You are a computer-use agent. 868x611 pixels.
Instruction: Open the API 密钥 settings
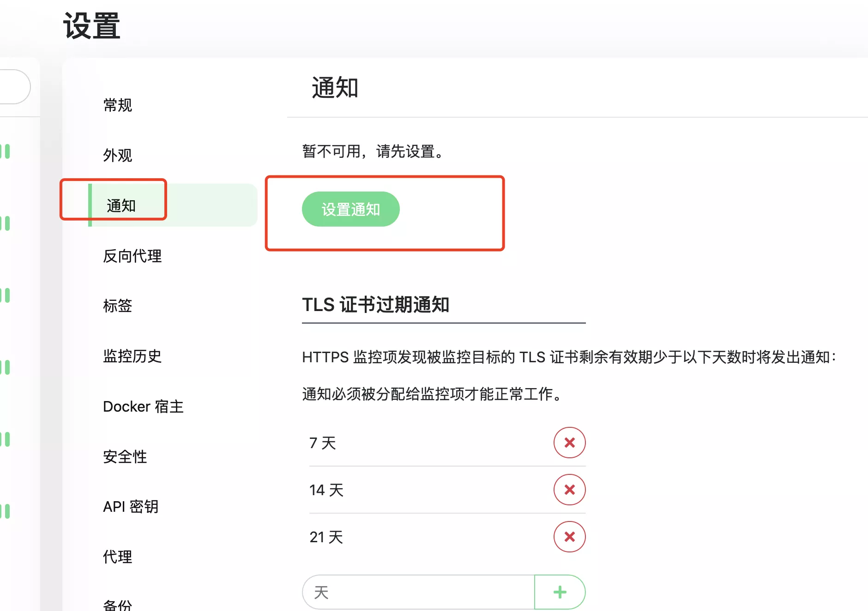(x=131, y=507)
